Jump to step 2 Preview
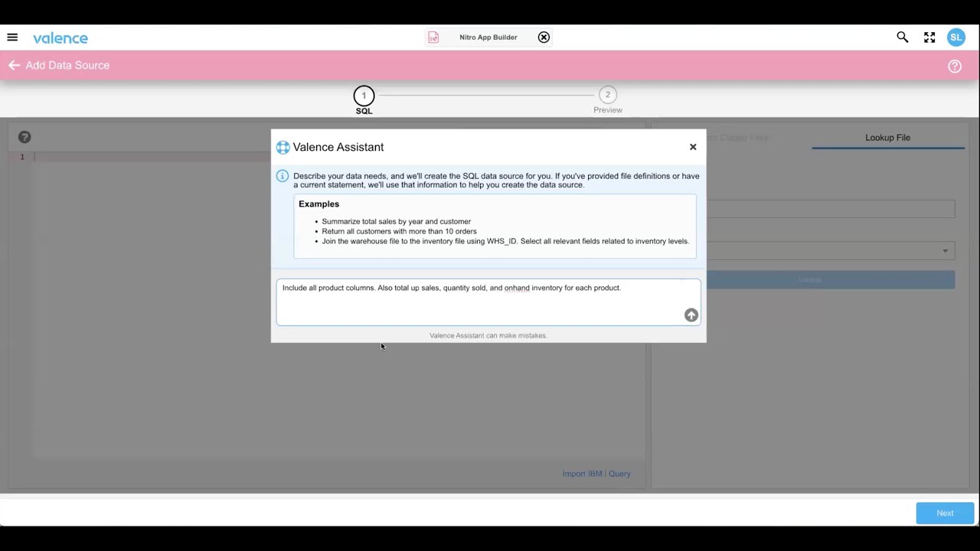 pyautogui.click(x=608, y=100)
